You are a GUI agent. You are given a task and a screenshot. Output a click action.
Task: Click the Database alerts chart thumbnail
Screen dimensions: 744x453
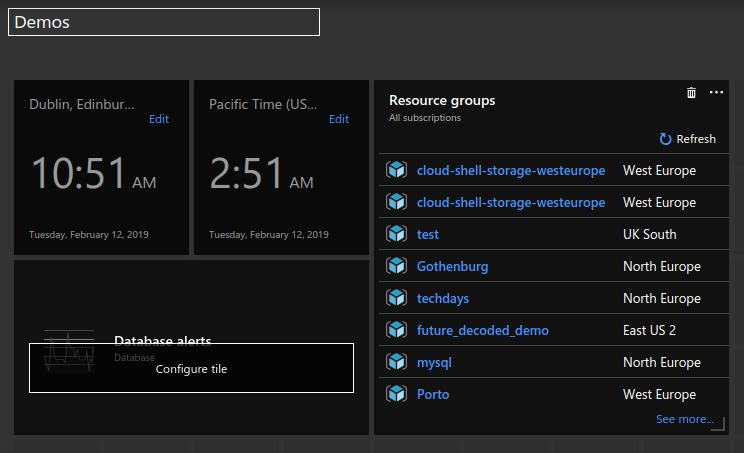coord(69,351)
